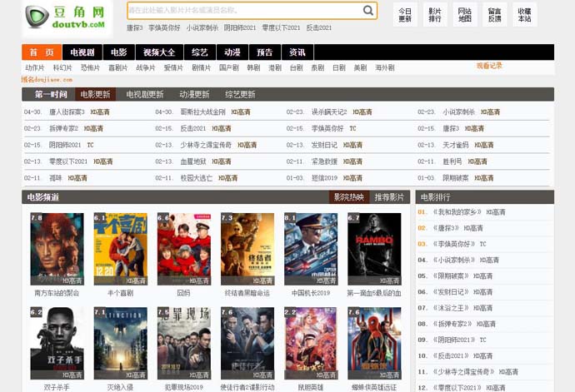This screenshot has height=392, width=575.
Task: Click hot search term 零度以下2021
Action: pos(282,27)
